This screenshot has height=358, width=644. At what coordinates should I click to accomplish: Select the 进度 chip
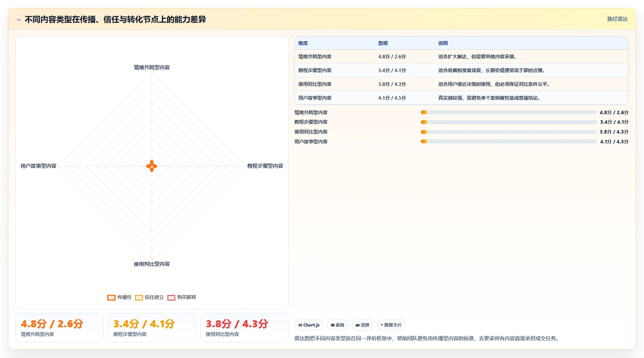(362, 325)
